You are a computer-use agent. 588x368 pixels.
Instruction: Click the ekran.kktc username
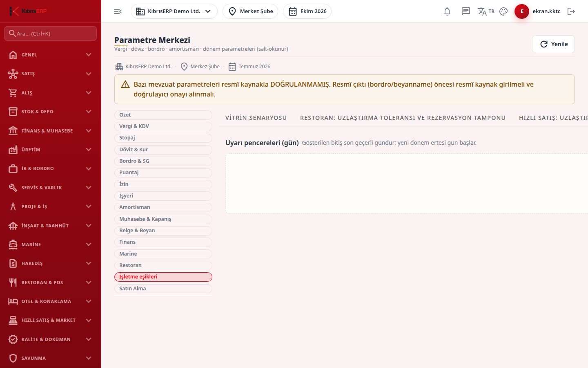[546, 11]
